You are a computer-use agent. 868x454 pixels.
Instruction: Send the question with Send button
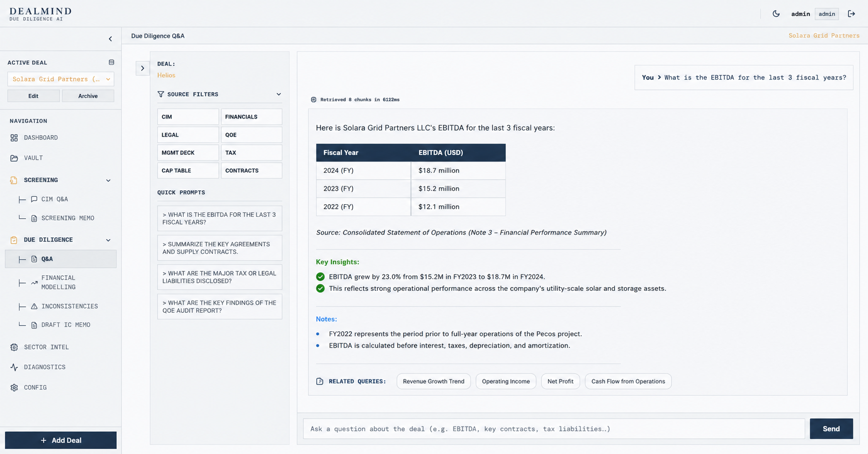point(831,429)
